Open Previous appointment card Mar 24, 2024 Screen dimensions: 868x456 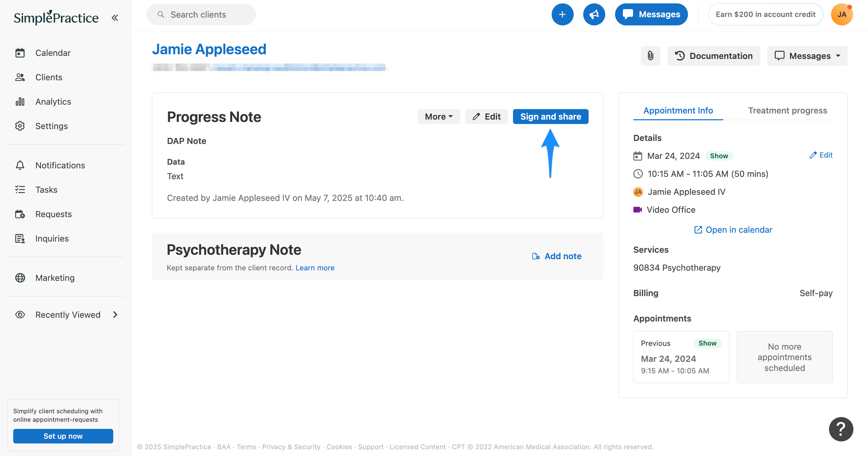coord(681,357)
